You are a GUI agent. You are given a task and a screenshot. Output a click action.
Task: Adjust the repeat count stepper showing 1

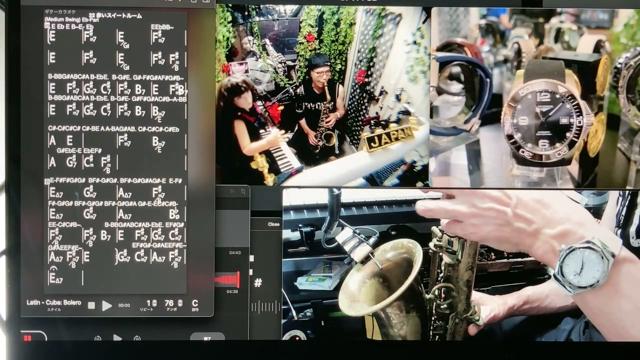coord(154,303)
